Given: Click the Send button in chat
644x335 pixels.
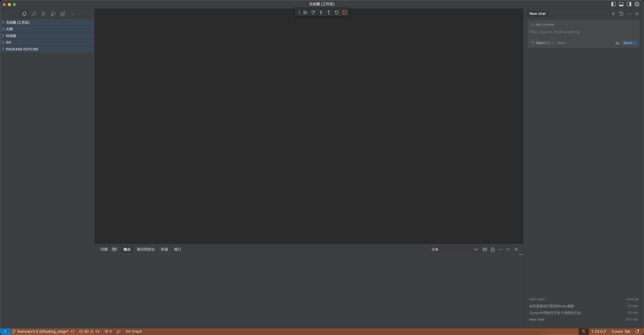Looking at the screenshot, I should 629,43.
